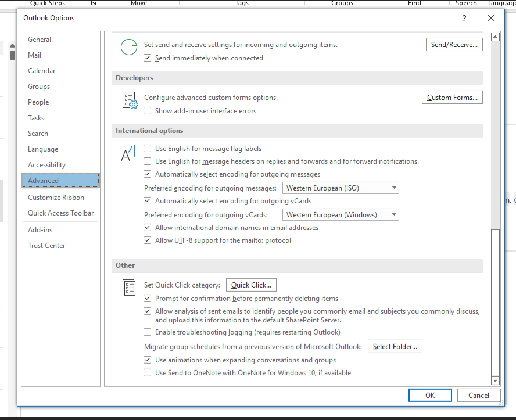Open Quick Access Toolbar settings
This screenshot has height=420, width=516.
point(61,213)
